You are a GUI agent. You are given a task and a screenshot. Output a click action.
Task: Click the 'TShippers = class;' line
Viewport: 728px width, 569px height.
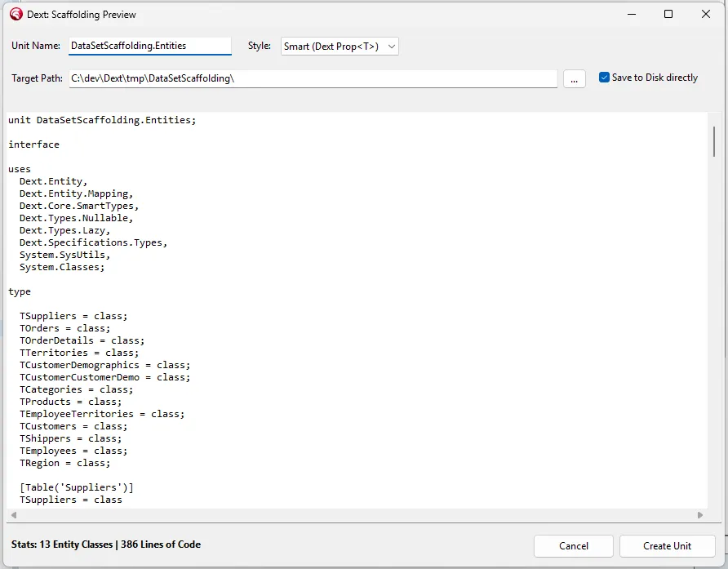coord(70,438)
